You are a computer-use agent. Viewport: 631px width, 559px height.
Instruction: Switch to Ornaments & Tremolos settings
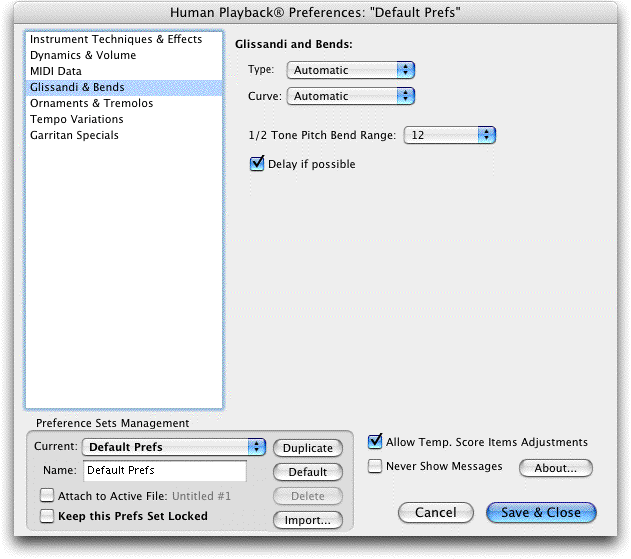pyautogui.click(x=124, y=103)
